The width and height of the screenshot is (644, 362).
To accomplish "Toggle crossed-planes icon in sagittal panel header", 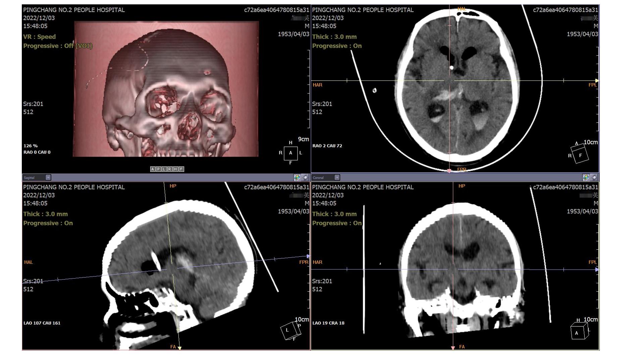I will [297, 178].
